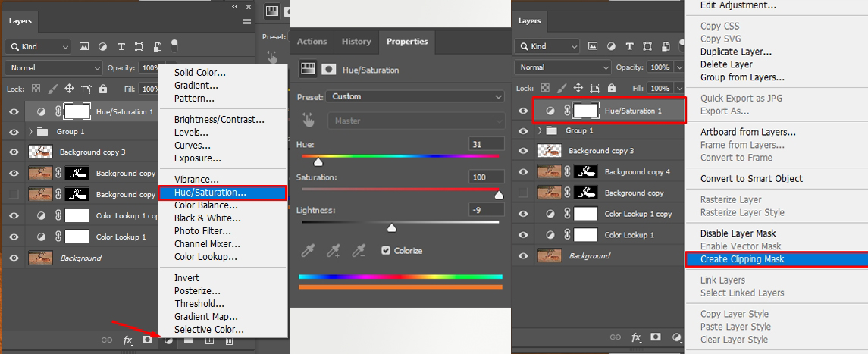Open the Layers panel hamburger options menu
868x354 pixels.
[x=246, y=21]
